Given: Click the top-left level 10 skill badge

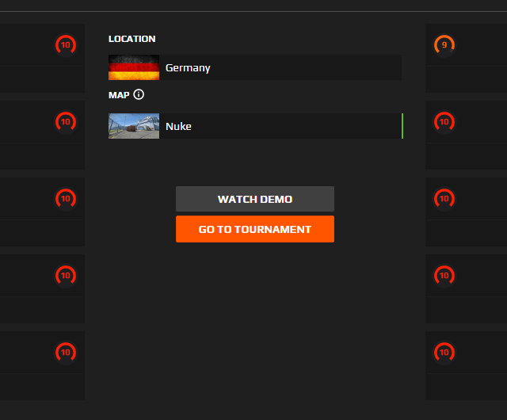Looking at the screenshot, I should click(66, 45).
